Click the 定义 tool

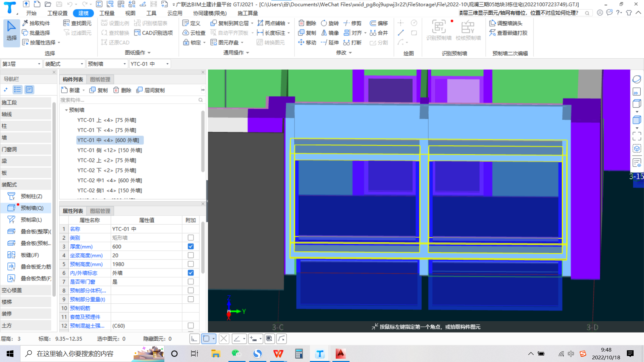191,23
